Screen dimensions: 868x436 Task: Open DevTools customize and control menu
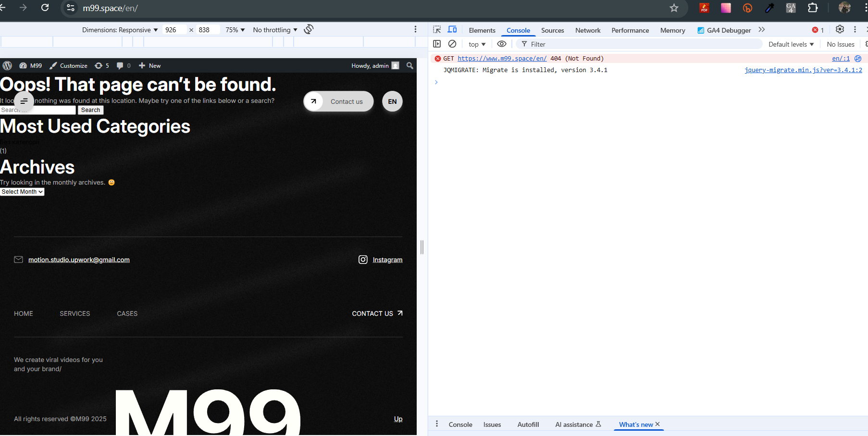(x=855, y=29)
